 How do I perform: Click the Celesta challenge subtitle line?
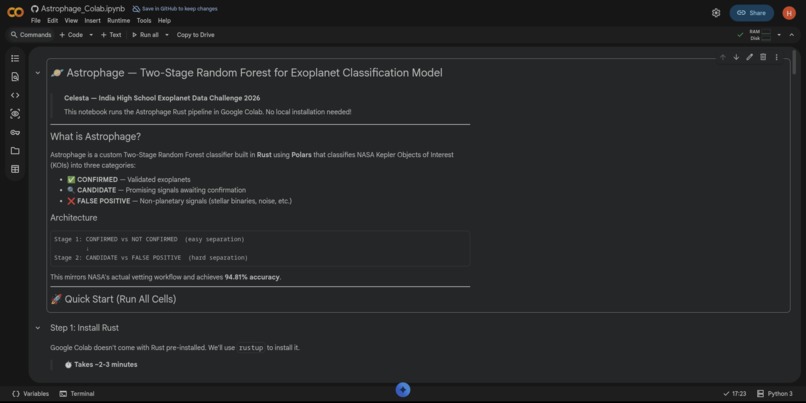162,98
